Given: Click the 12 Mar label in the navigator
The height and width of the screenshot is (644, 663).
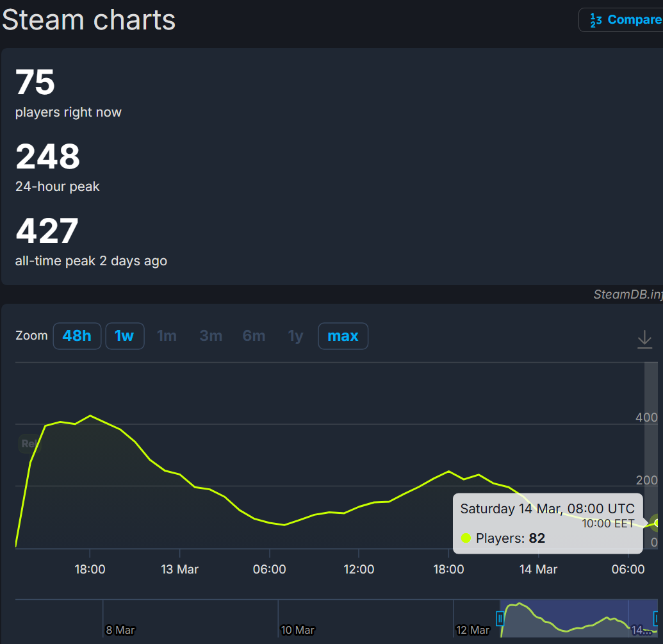Looking at the screenshot, I should click(474, 630).
